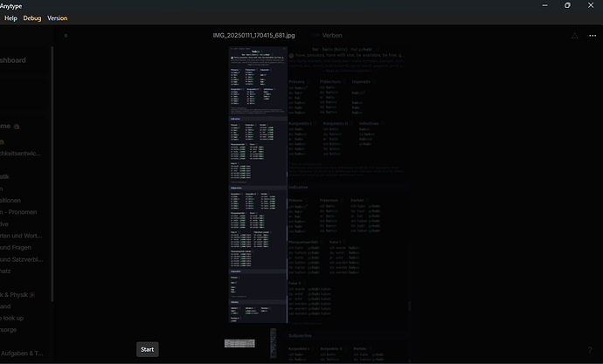This screenshot has height=364, width=603.
Task: Click the large previewed verb conjugation image
Action: click(x=258, y=185)
